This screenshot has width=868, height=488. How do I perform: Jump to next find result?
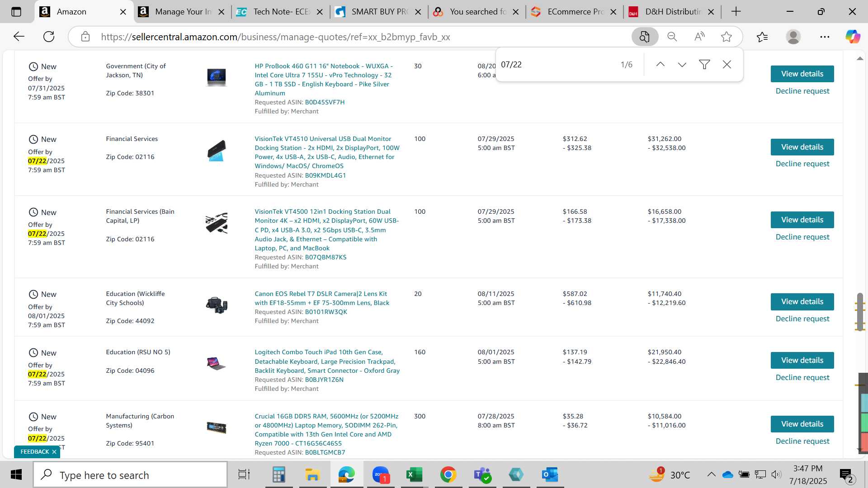pyautogui.click(x=682, y=65)
